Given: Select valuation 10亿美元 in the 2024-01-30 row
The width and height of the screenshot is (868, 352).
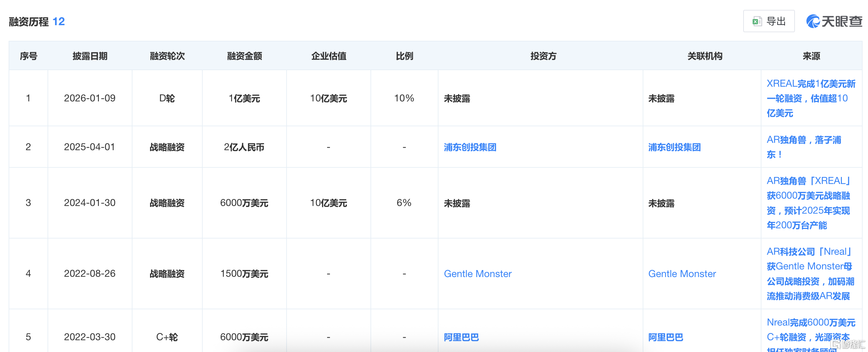Looking at the screenshot, I should click(329, 203).
